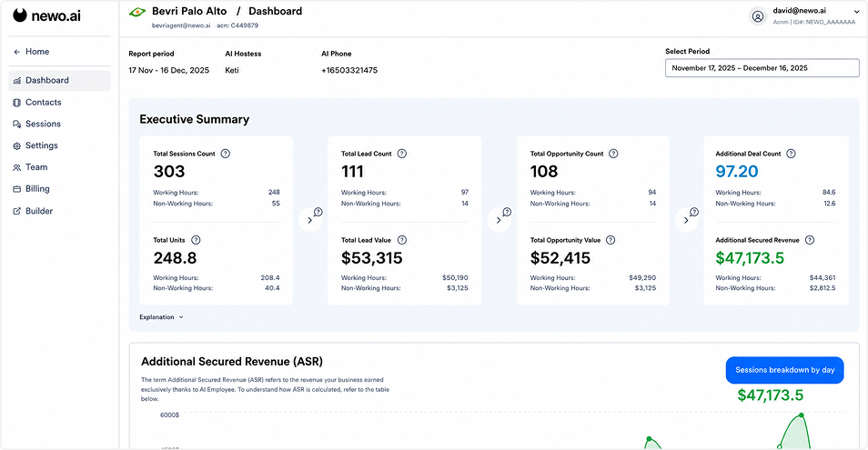Click the arrow between Opportunity and Deal cards

coord(686,220)
